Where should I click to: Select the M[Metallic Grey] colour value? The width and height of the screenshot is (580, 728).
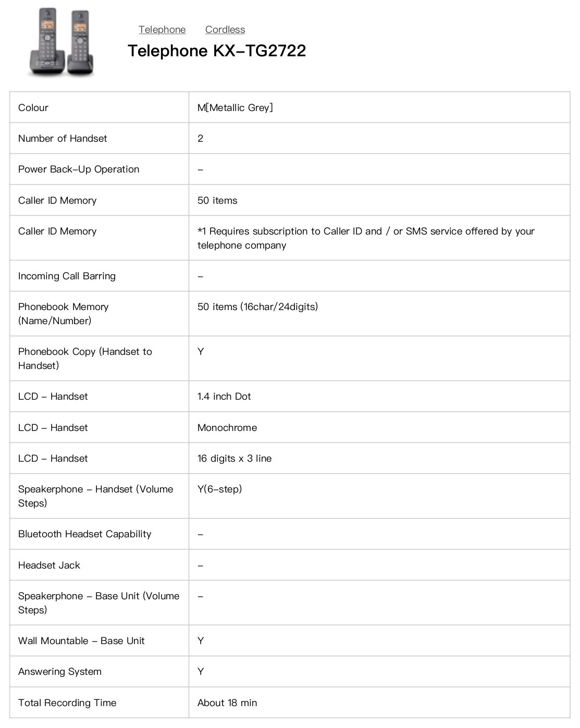235,108
